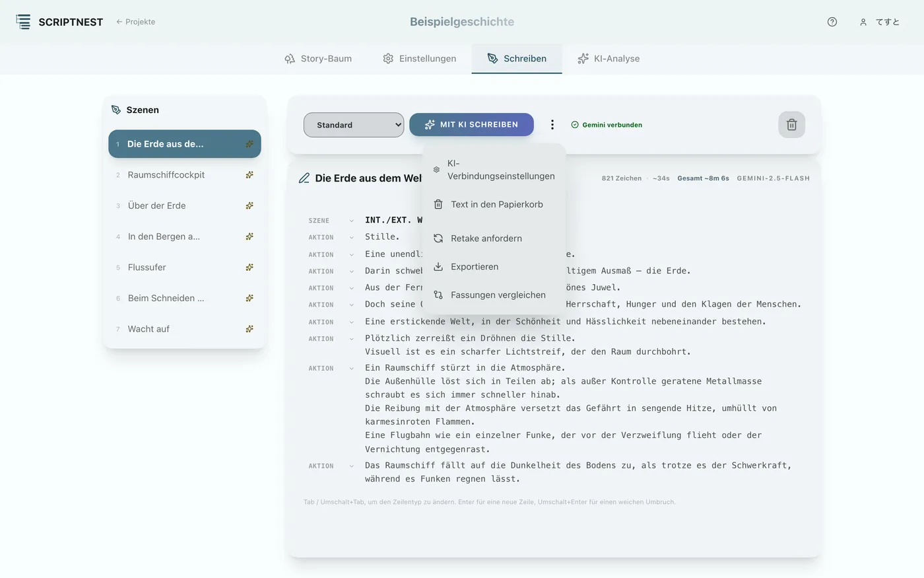This screenshot has width=924, height=578.
Task: Click the ScriptNest logo icon
Action: [x=23, y=22]
